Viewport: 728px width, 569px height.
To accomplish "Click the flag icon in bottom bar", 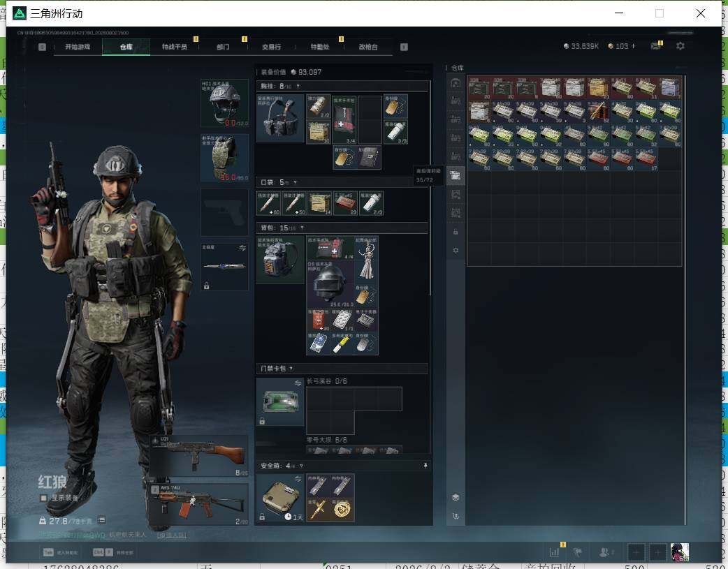I will (578, 552).
